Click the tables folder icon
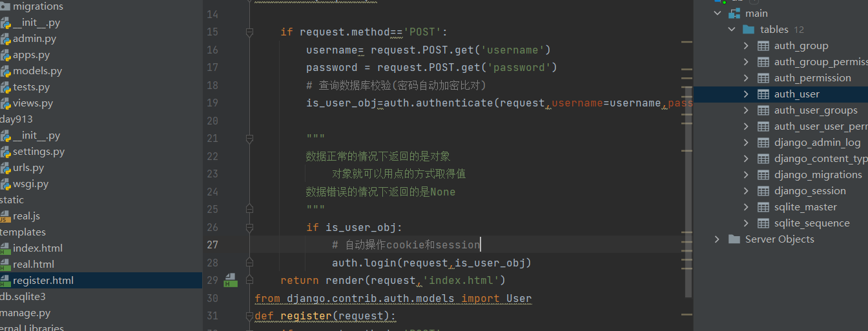868x331 pixels. pyautogui.click(x=749, y=30)
